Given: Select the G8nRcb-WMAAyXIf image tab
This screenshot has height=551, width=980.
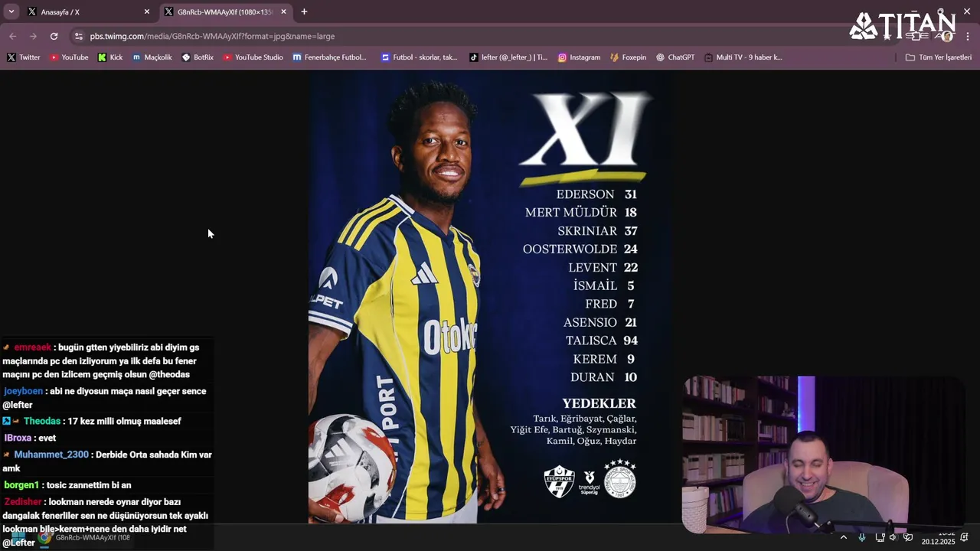Looking at the screenshot, I should tap(225, 11).
